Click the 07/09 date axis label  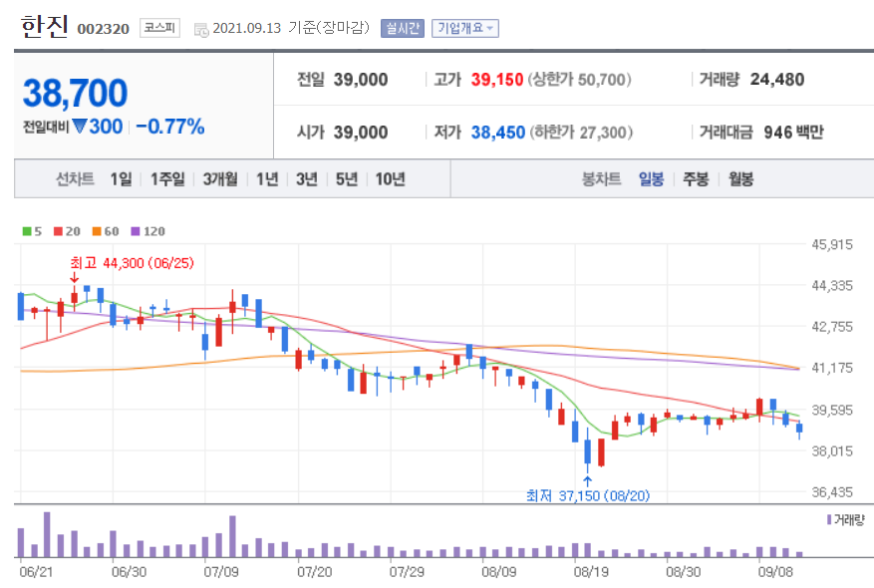click(220, 572)
